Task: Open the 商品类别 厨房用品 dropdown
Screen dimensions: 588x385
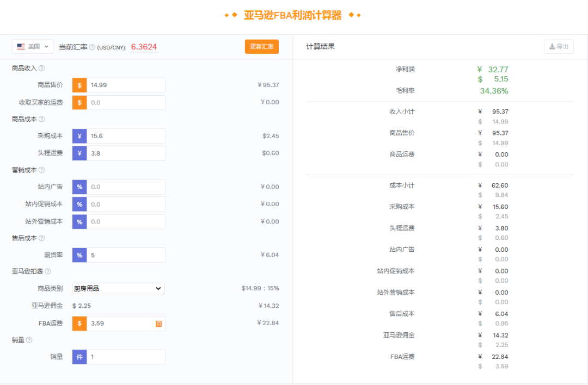Action: 118,288
